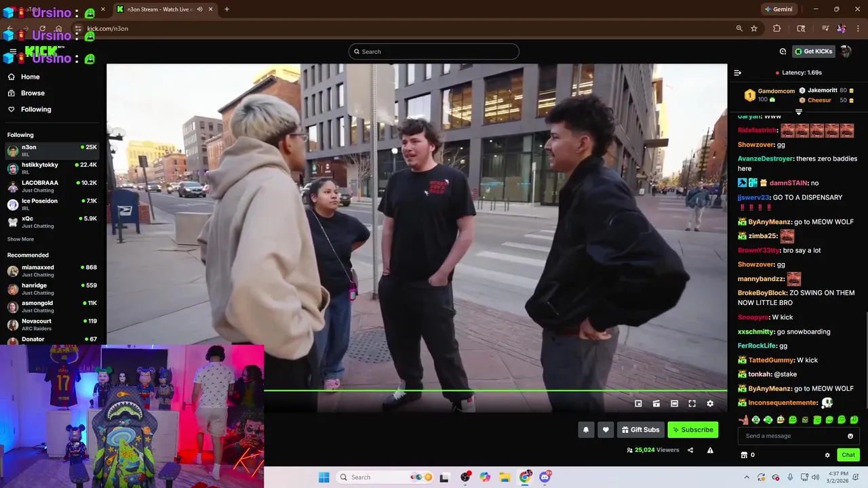Open Cheesur gifter profile

pyautogui.click(x=819, y=100)
